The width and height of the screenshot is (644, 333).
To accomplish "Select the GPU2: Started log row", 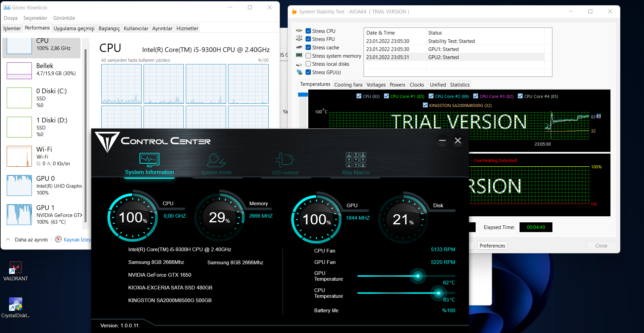I will point(454,57).
